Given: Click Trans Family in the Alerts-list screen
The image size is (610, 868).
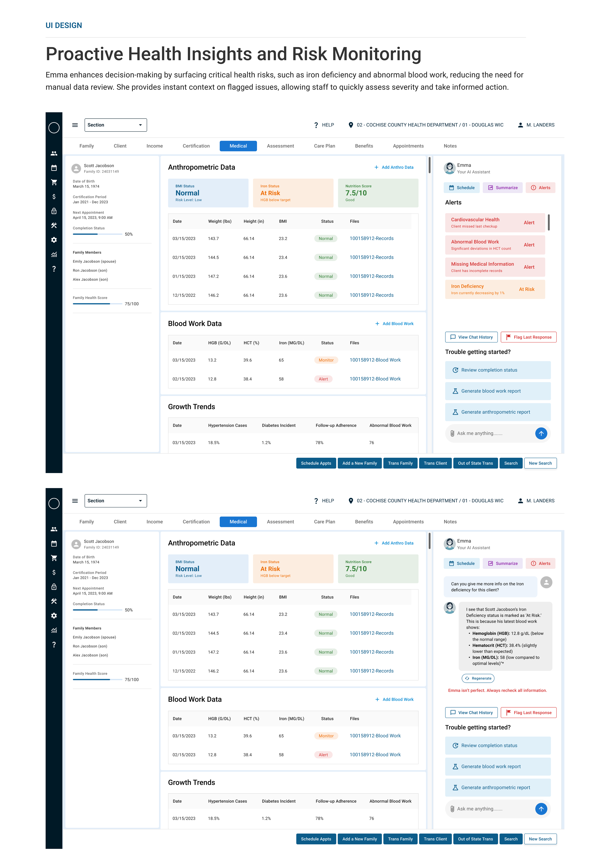Looking at the screenshot, I should click(400, 463).
